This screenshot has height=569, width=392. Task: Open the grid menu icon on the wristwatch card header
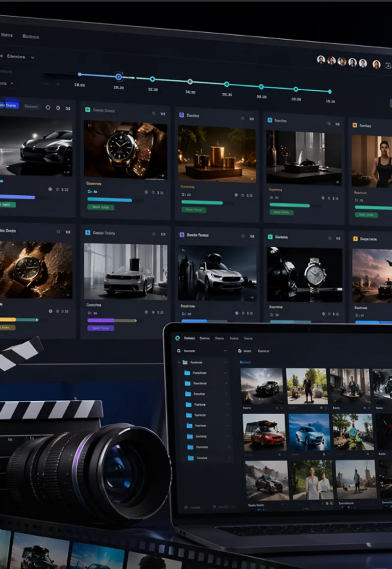coord(163,114)
